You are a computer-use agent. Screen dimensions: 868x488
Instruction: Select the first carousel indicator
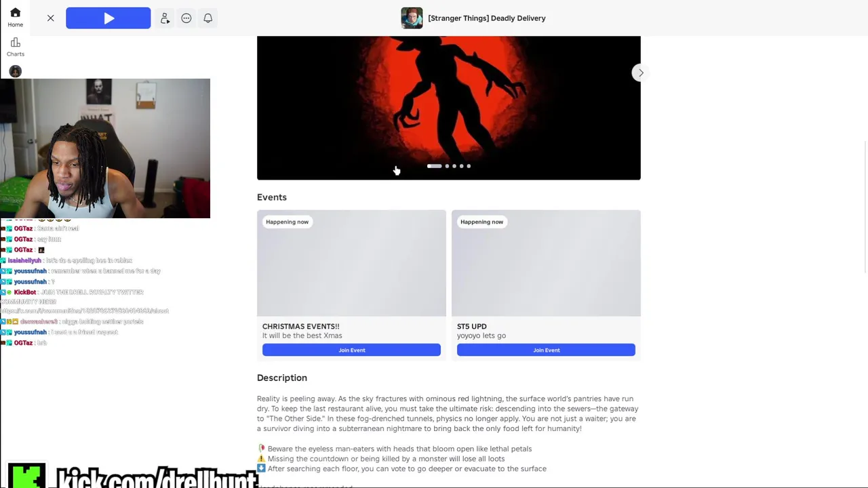(434, 166)
